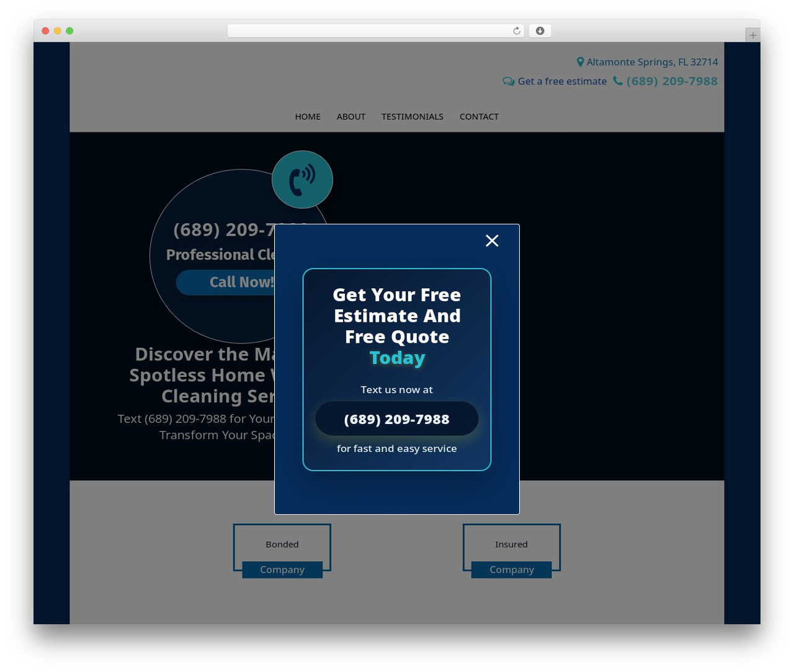Click the "Text us now at" text
Image resolution: width=794 pixels, height=672 pixels.
[397, 390]
